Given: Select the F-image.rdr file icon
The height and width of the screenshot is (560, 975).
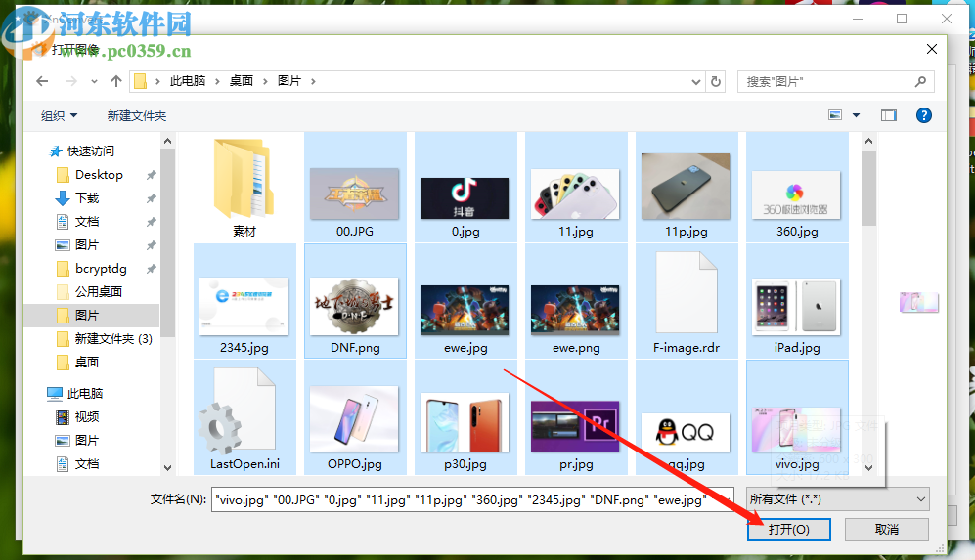Looking at the screenshot, I should 687,292.
